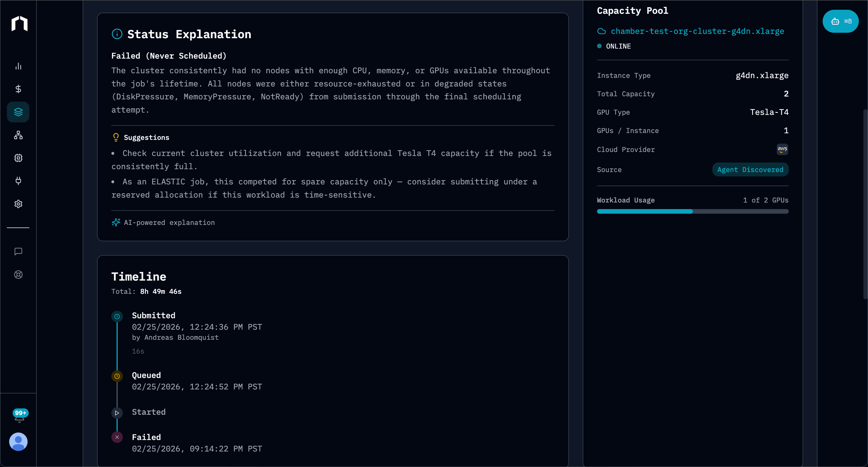Screen dimensions: 868x467
Task: Open the lifebuoy help icon
Action: (18, 275)
